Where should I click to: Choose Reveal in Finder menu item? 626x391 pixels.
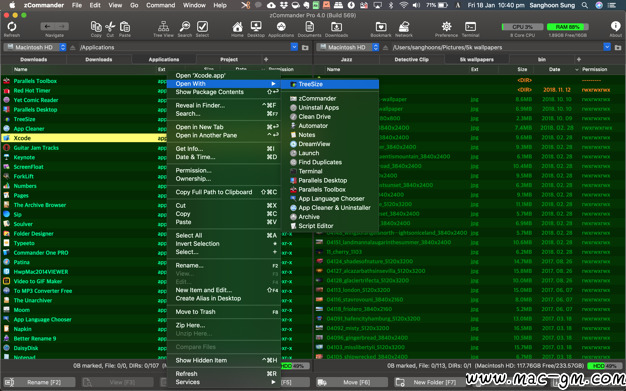(224, 105)
